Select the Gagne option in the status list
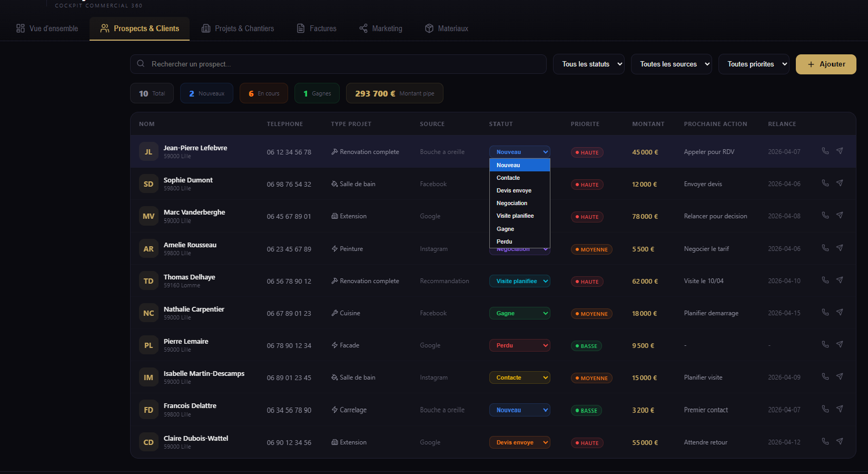 [505, 229]
